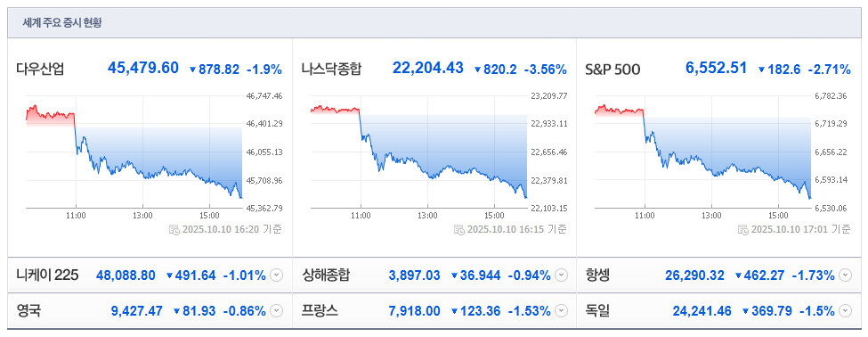Expand the 니케이 225 row chevron
868x337 pixels.
(x=277, y=275)
